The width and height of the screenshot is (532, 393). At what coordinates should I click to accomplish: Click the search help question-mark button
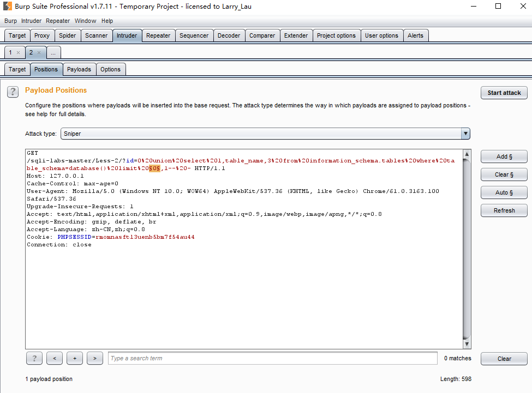coord(34,358)
